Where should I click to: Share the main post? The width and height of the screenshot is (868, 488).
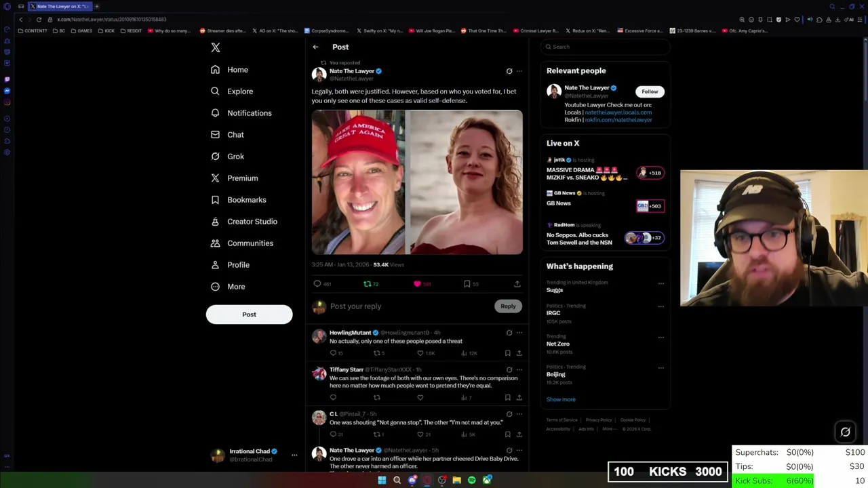517,284
